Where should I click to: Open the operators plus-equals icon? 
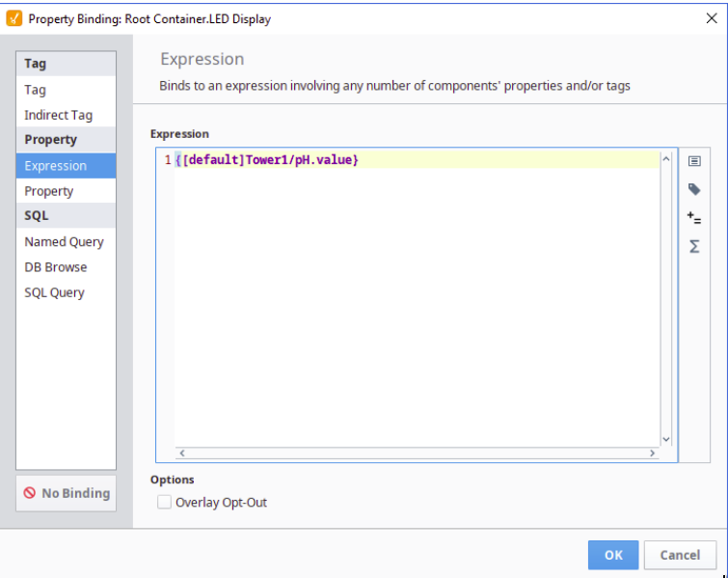693,218
